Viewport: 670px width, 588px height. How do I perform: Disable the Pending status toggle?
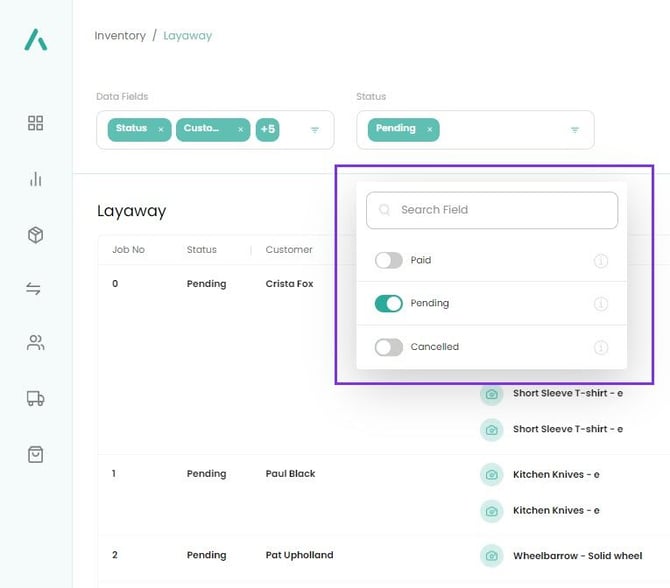click(388, 303)
